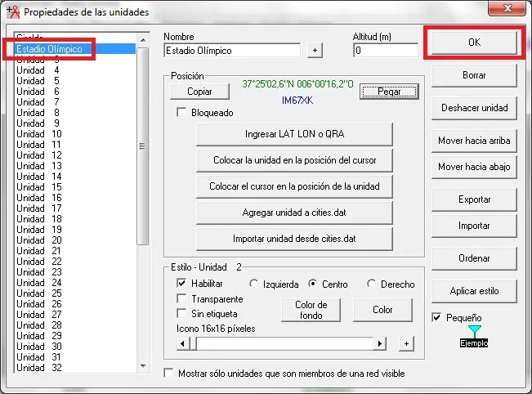Select Unidad 32 in the list
The image size is (532, 394).
(75, 368)
